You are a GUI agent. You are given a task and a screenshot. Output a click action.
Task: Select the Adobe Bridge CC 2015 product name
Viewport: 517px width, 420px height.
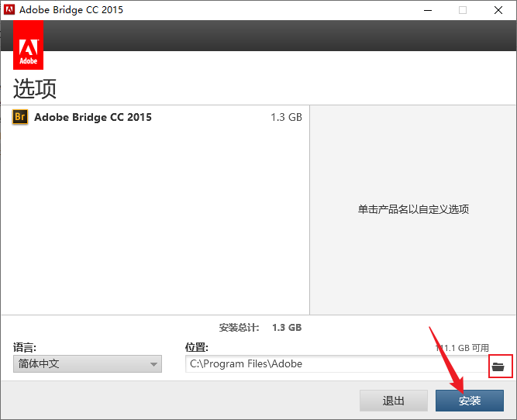tap(93, 117)
